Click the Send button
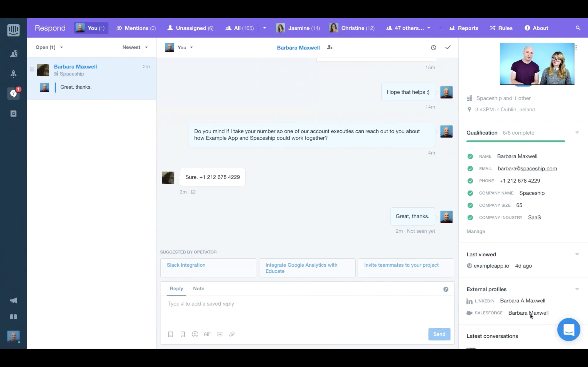Image resolution: width=588 pixels, height=367 pixels. pos(439,334)
